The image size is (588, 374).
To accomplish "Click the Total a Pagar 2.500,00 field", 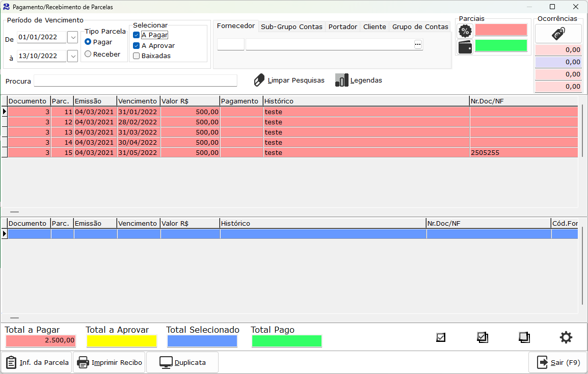I will pyautogui.click(x=41, y=340).
